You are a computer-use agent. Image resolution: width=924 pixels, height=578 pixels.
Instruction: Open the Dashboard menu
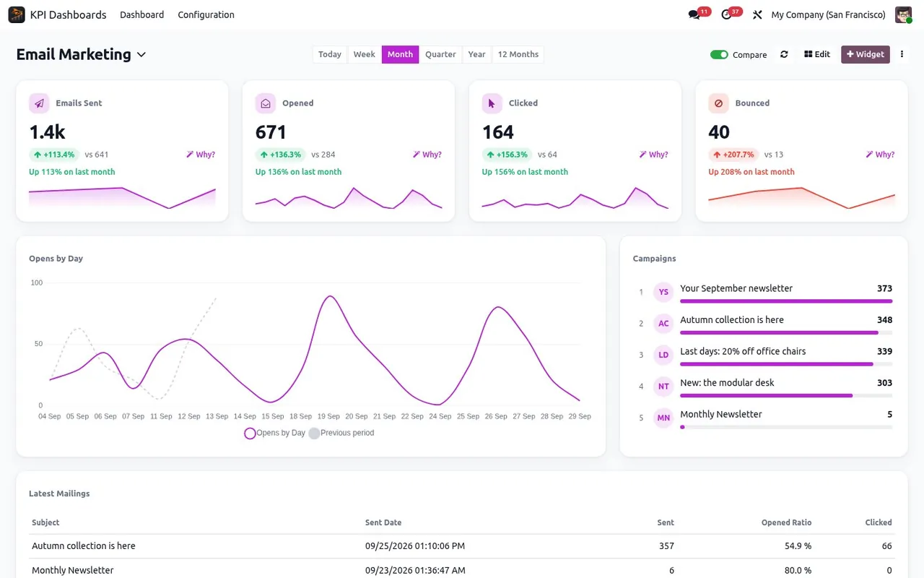(x=141, y=14)
